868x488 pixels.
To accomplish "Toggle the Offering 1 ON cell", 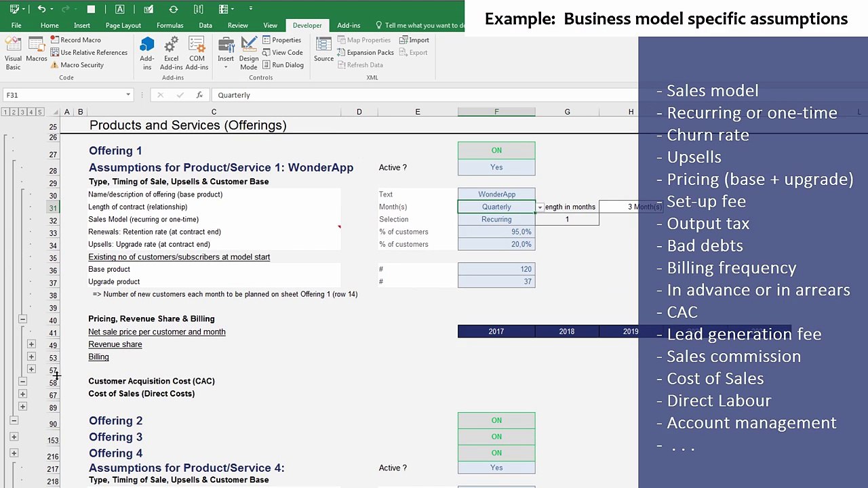I will tap(496, 150).
